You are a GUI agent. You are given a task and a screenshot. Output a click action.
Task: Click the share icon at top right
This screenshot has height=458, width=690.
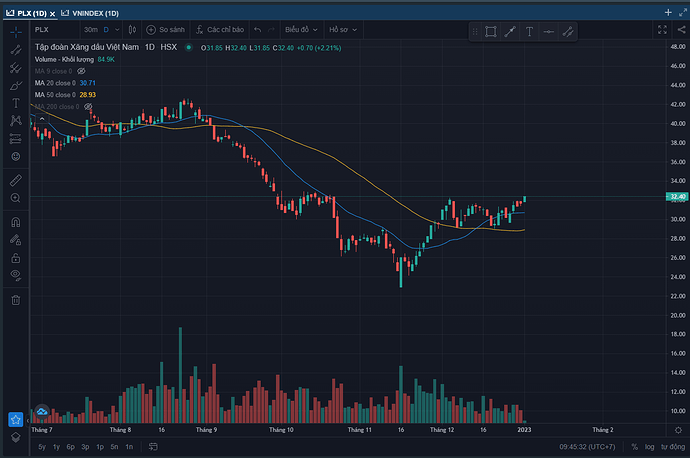click(681, 30)
